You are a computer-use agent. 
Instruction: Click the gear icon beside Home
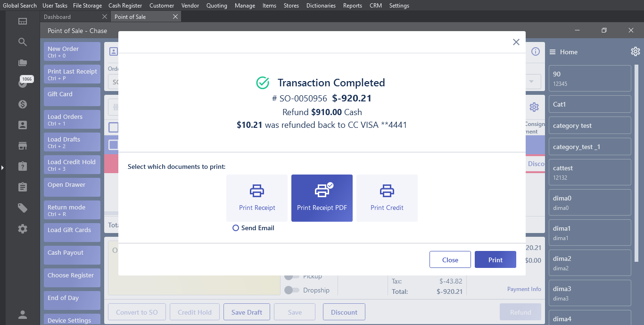(x=635, y=52)
